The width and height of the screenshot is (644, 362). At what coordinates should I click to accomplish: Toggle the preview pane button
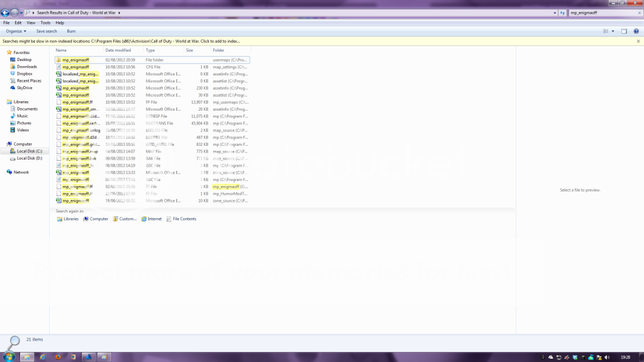625,31
